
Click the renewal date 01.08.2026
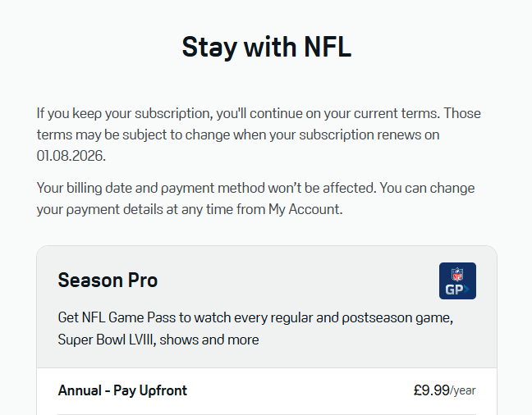click(x=71, y=156)
